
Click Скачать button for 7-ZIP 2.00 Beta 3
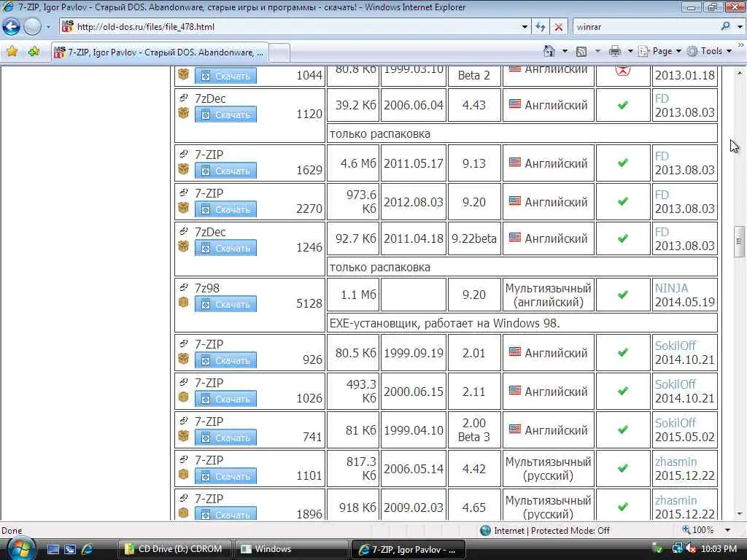click(225, 437)
